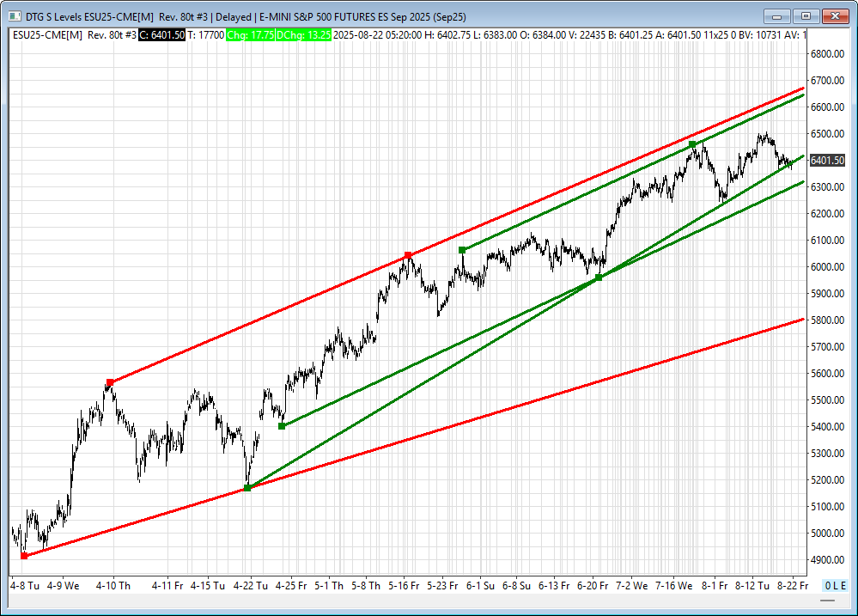Image resolution: width=858 pixels, height=616 pixels.
Task: Click the B: 6401.25 bid value
Action: click(x=630, y=35)
